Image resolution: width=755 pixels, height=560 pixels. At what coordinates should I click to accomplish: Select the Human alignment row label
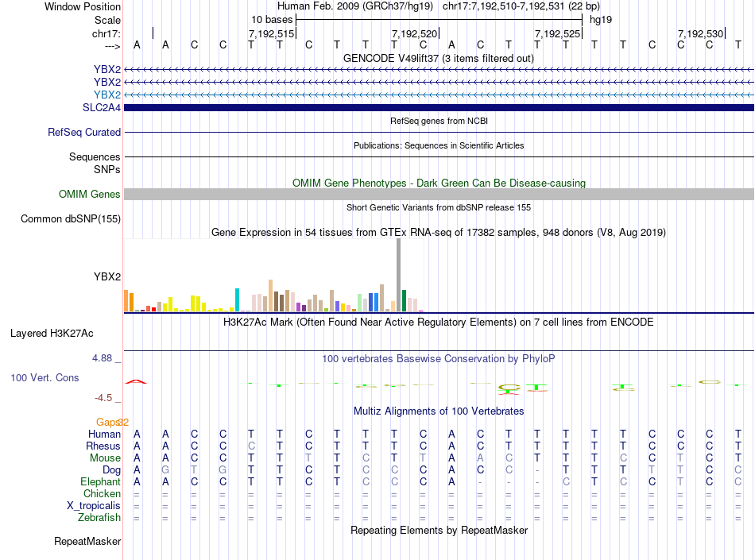point(104,434)
